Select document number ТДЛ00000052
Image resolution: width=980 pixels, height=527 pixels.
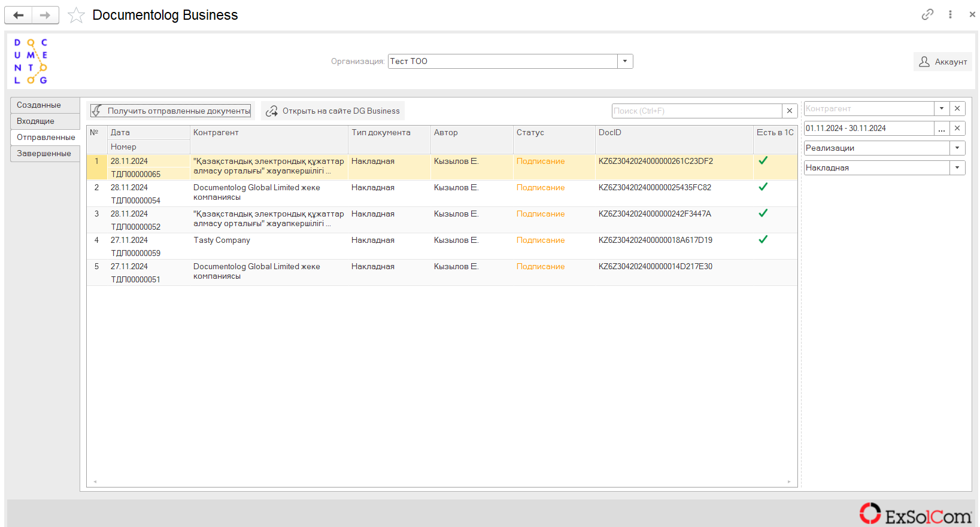pos(136,227)
